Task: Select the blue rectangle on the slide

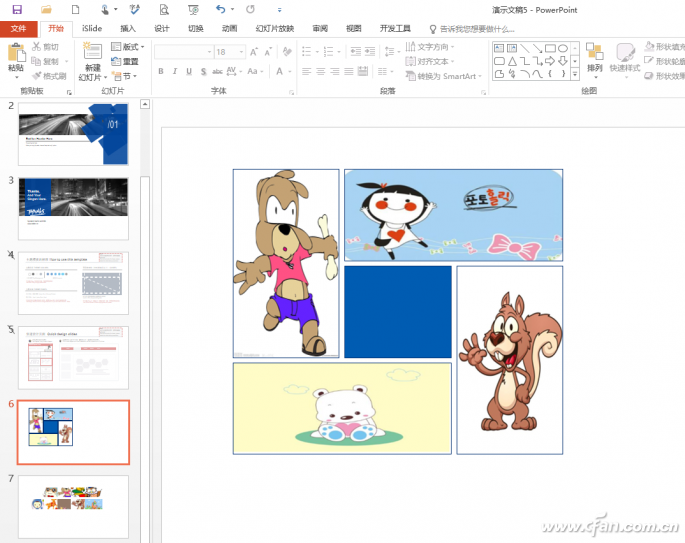Action: (x=398, y=311)
